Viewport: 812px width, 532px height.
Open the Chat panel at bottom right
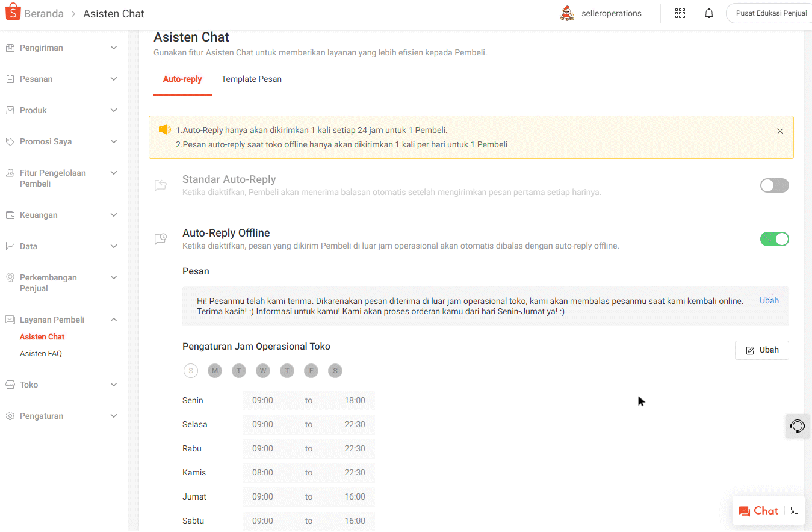pyautogui.click(x=758, y=510)
